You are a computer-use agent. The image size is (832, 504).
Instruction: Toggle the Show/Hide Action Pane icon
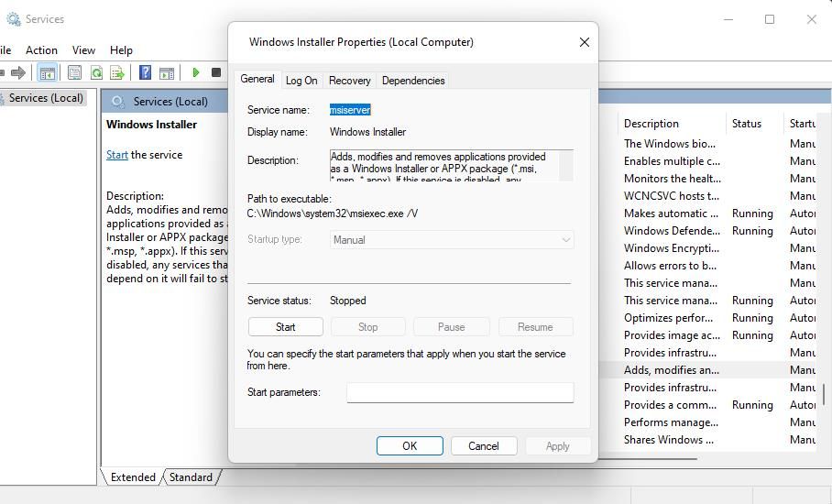[x=167, y=72]
